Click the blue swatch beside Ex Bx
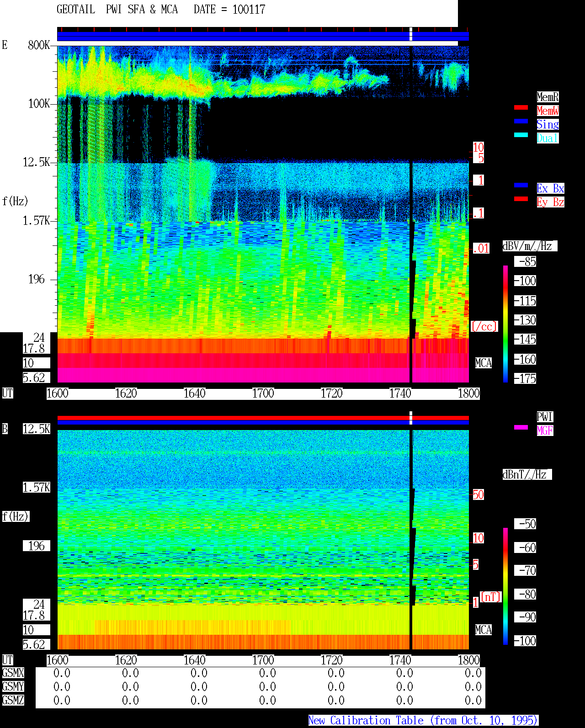This screenshot has height=728, width=585. click(521, 185)
